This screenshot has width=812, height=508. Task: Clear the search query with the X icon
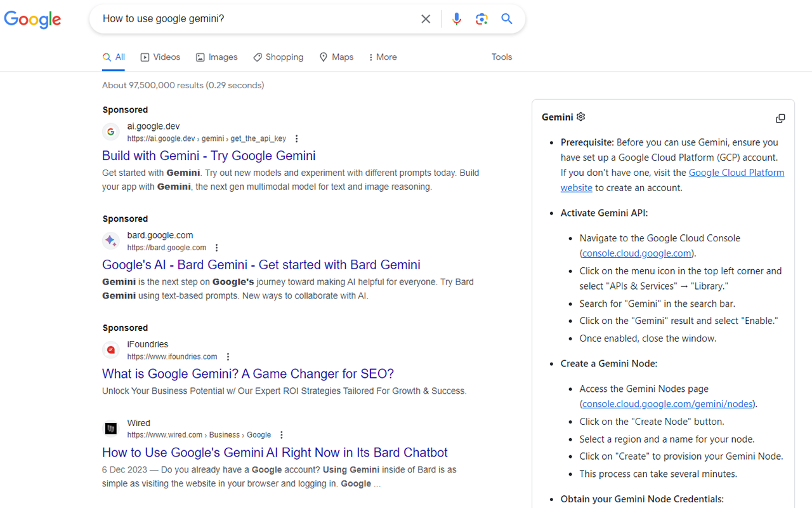click(x=426, y=18)
